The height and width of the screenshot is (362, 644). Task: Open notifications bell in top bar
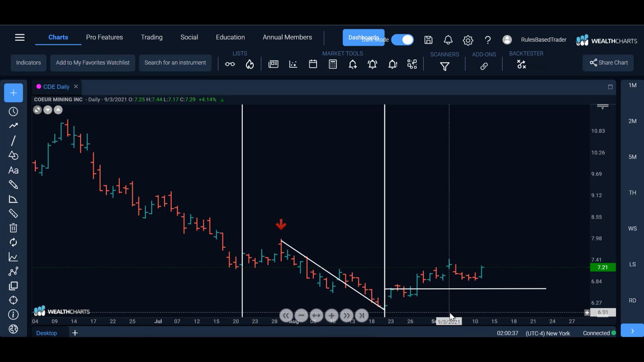tap(448, 40)
